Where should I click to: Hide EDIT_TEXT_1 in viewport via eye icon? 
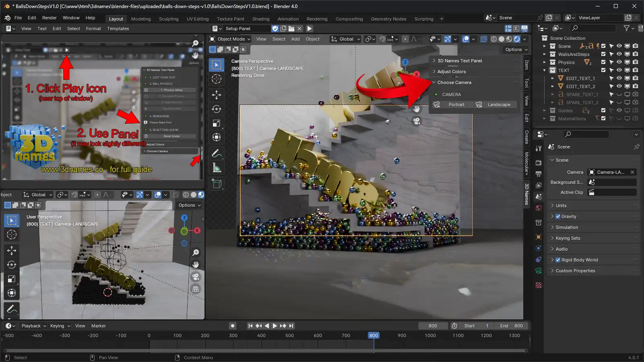click(x=619, y=78)
